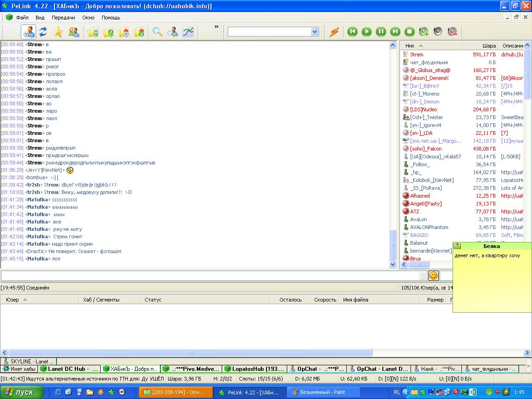Select user Strem in user list

pyautogui.click(x=417, y=54)
